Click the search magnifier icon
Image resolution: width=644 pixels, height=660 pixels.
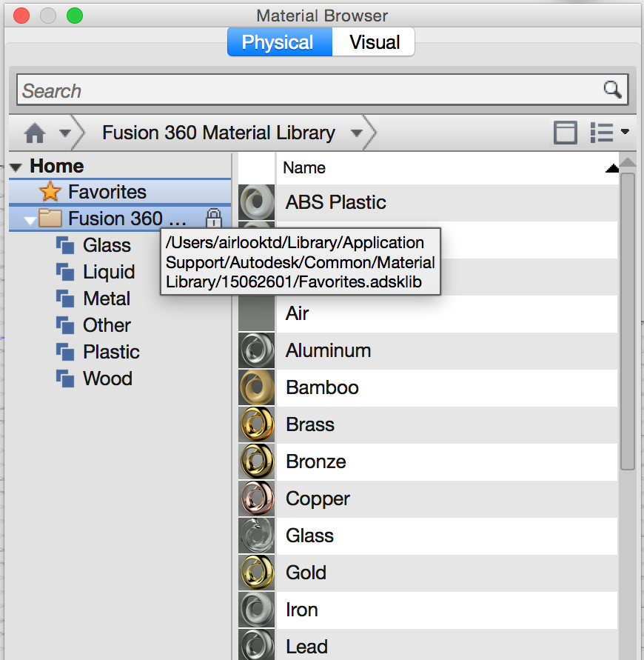[x=612, y=89]
